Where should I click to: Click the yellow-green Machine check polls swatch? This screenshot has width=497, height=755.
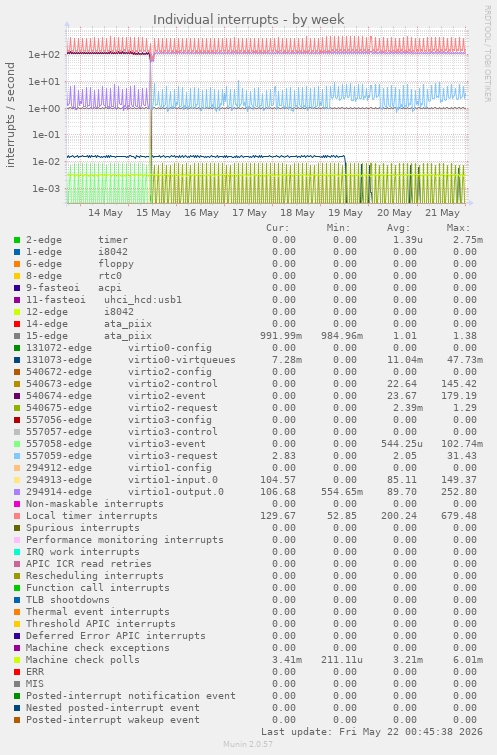point(17,660)
